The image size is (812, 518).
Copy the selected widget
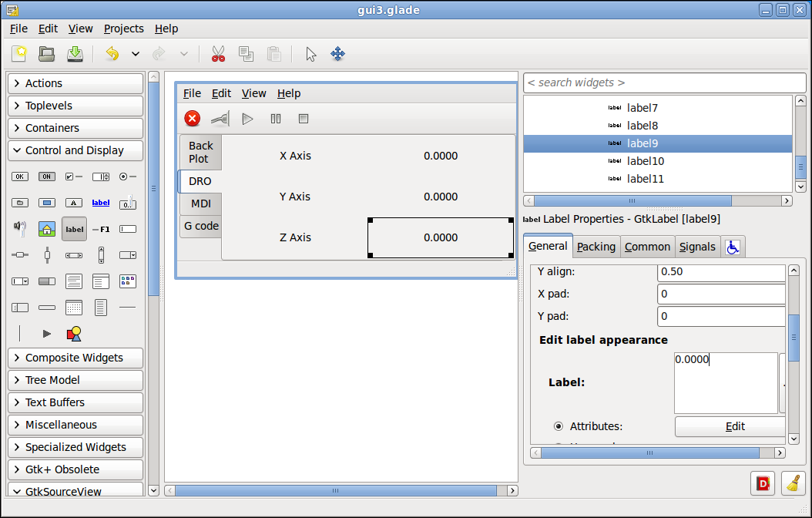[246, 53]
